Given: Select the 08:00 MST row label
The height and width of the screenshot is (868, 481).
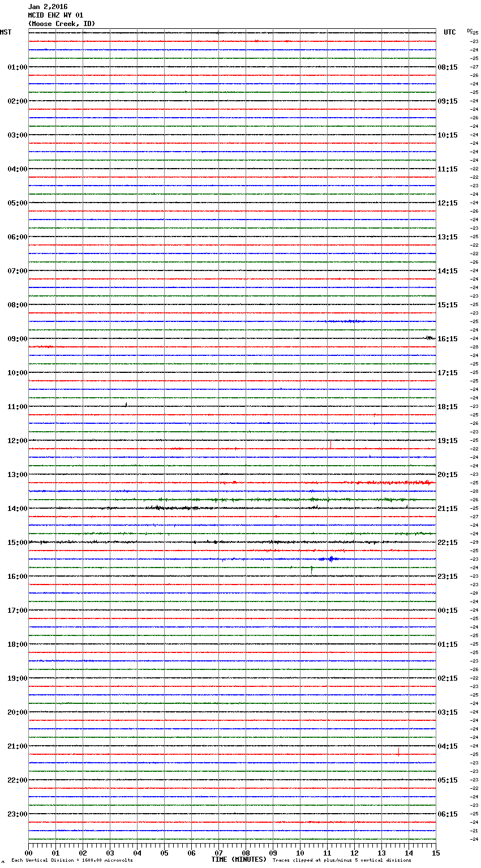Looking at the screenshot, I should (x=18, y=305).
